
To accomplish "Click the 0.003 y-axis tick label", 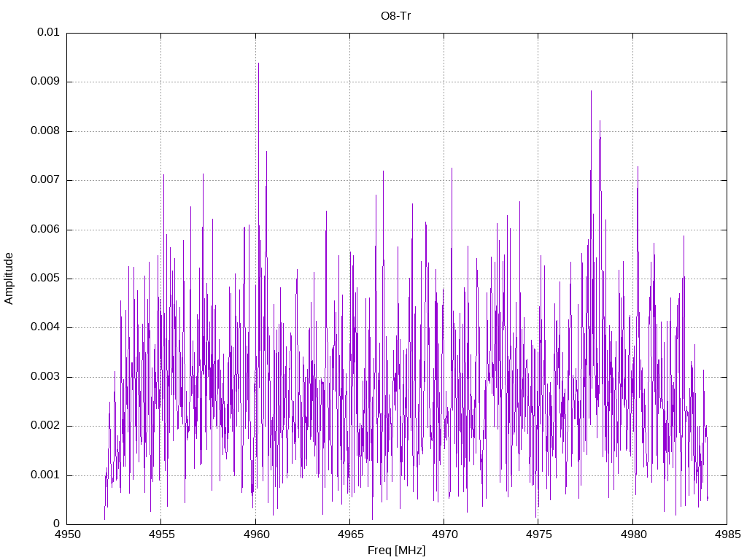I will click(45, 377).
